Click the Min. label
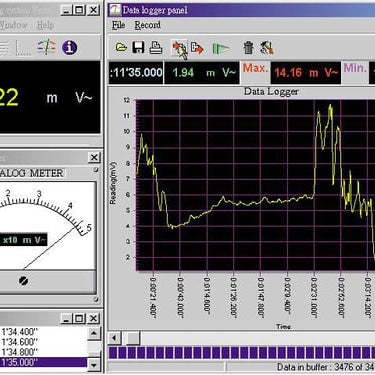375x375 pixels. coord(355,68)
